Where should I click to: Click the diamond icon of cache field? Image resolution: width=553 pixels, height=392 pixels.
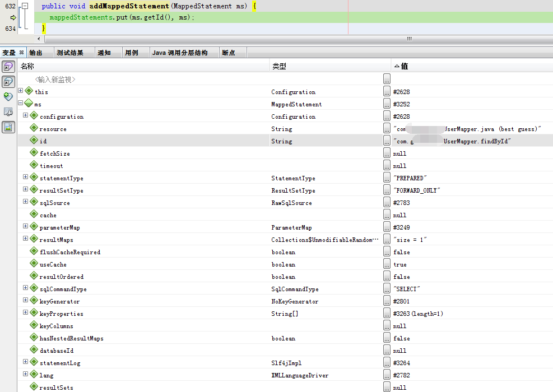34,214
